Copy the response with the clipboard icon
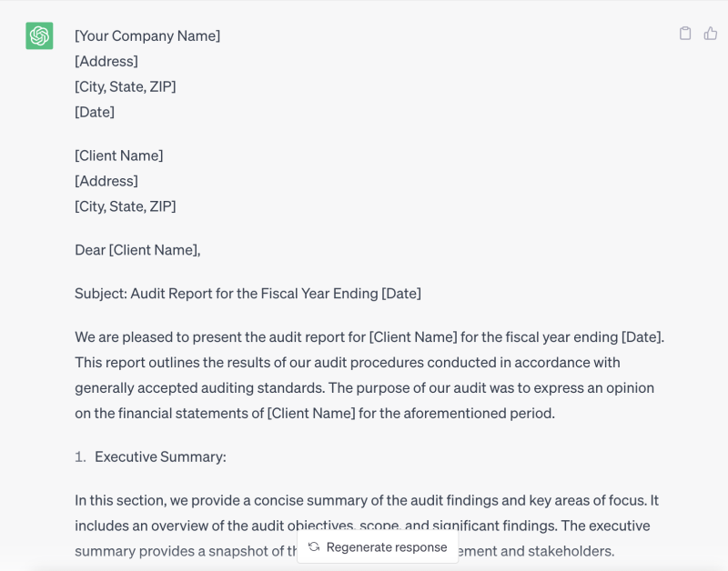 point(685,34)
